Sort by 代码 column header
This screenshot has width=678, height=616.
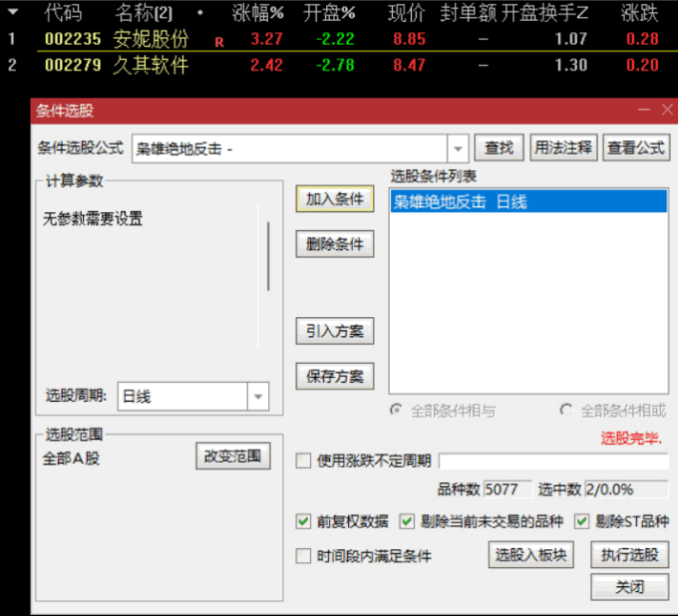[x=63, y=13]
